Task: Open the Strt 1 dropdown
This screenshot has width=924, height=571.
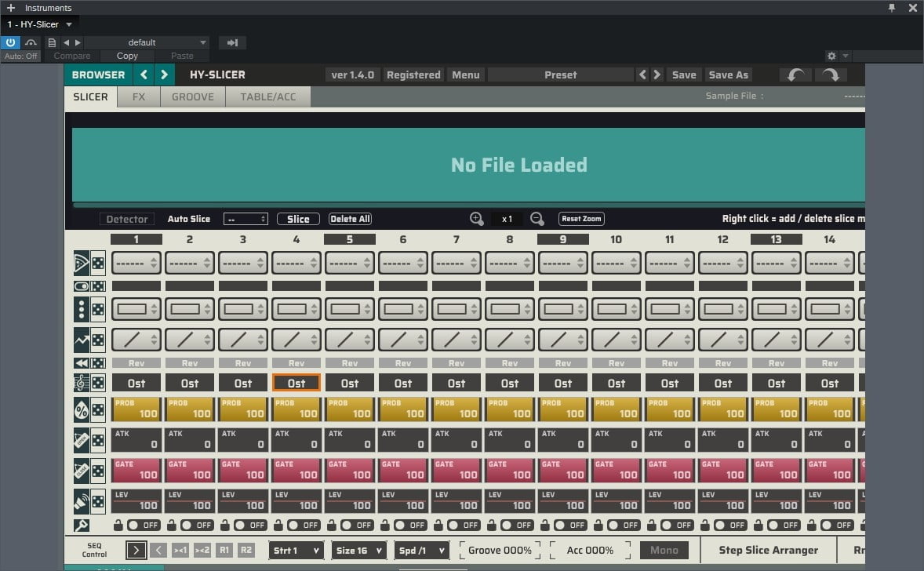Action: pos(296,551)
